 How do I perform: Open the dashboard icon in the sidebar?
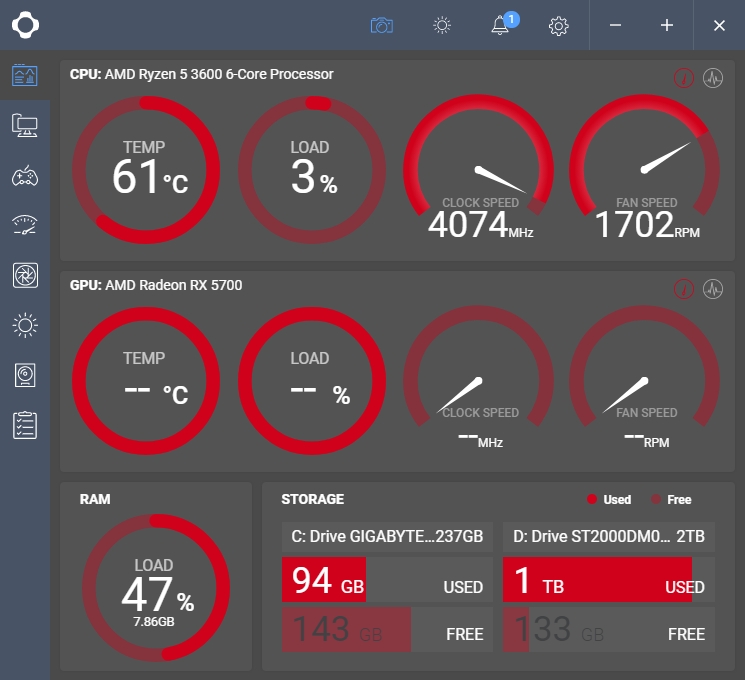[x=25, y=75]
